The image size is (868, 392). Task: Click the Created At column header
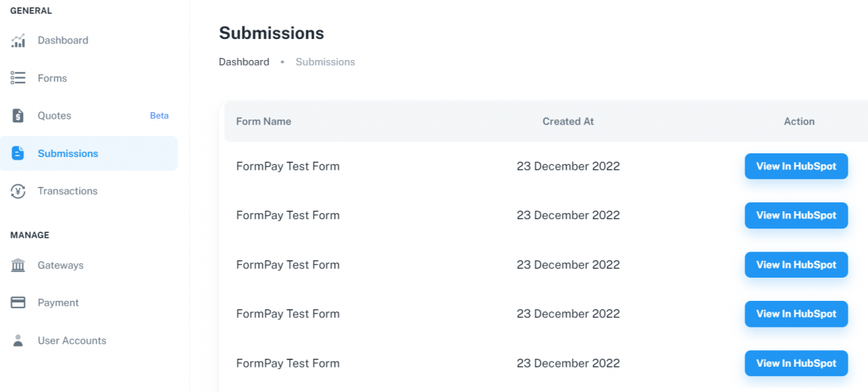click(568, 122)
